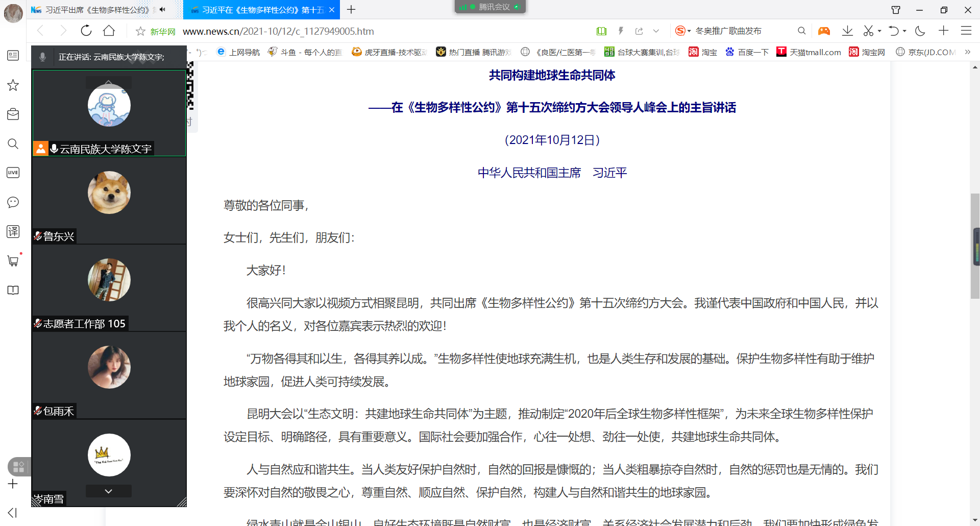Open downloads with the download arrow icon
980x526 pixels.
pyautogui.click(x=847, y=31)
